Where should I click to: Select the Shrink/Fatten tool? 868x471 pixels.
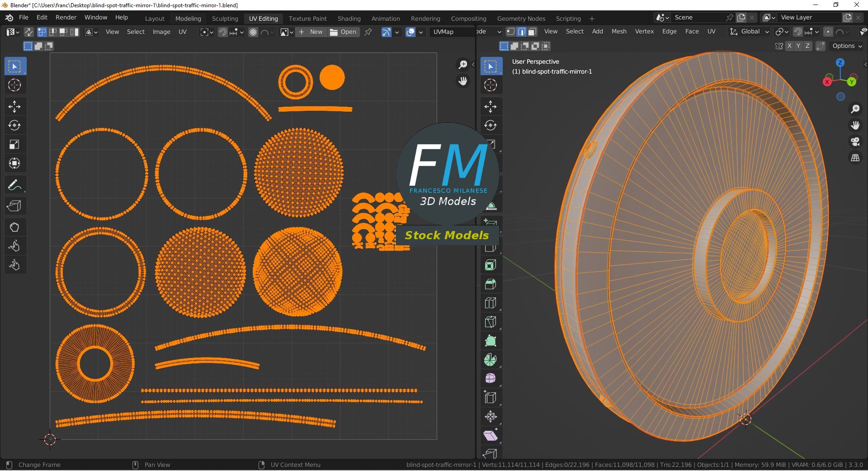point(491,416)
